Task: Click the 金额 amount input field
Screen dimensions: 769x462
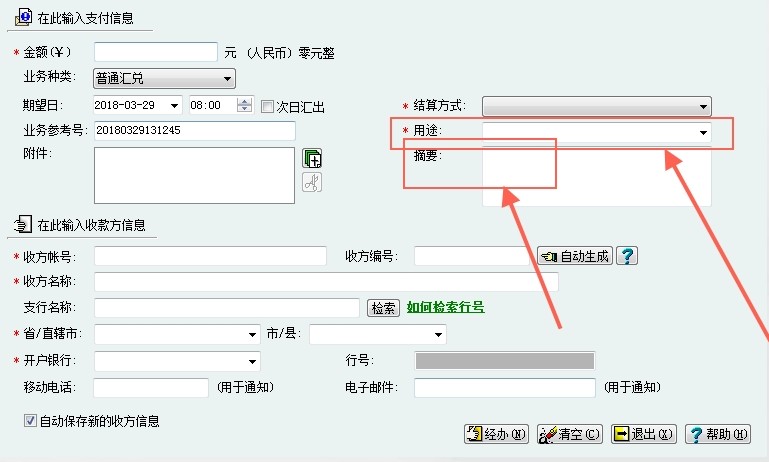Action: [155, 52]
